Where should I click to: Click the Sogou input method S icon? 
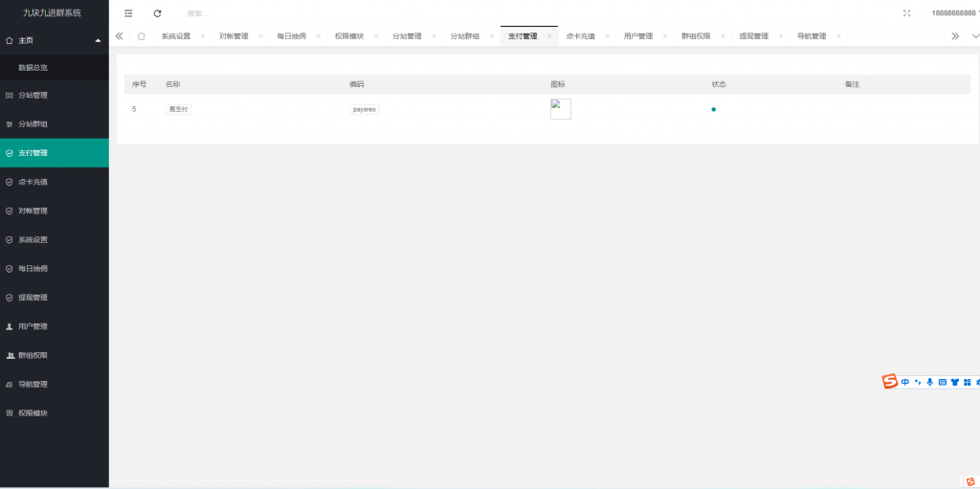pyautogui.click(x=890, y=382)
